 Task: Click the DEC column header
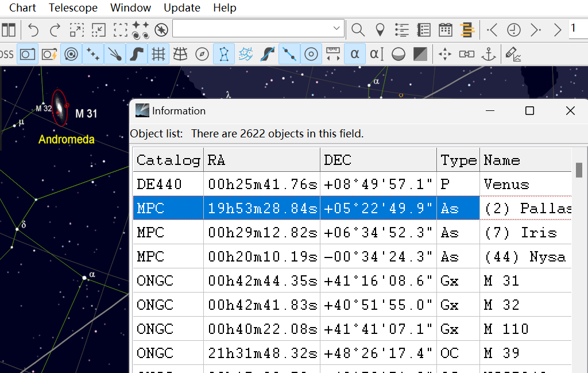pos(378,160)
